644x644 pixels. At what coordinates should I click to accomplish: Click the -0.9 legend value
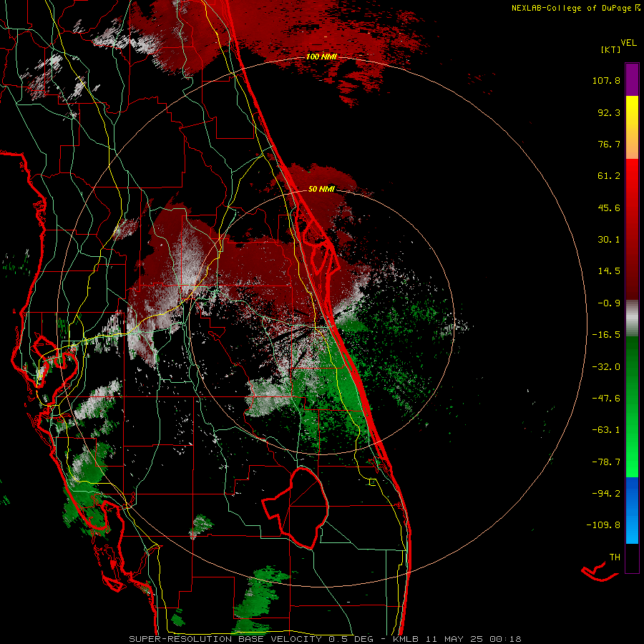(x=609, y=303)
